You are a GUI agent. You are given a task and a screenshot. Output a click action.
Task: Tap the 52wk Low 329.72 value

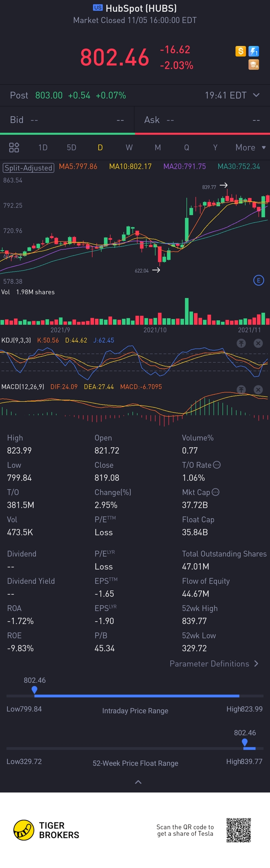click(194, 648)
